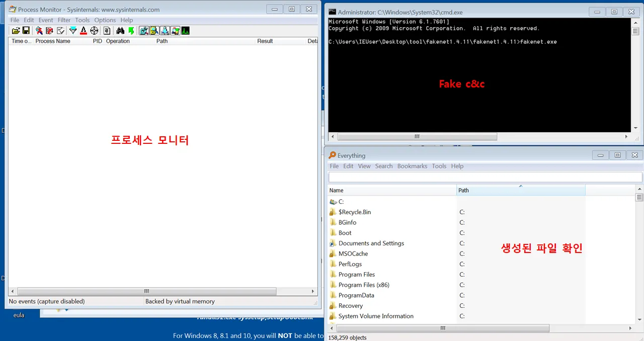Click left arrow of Process Monitor horizontal scrollbar
This screenshot has width=644, height=341.
click(13, 291)
